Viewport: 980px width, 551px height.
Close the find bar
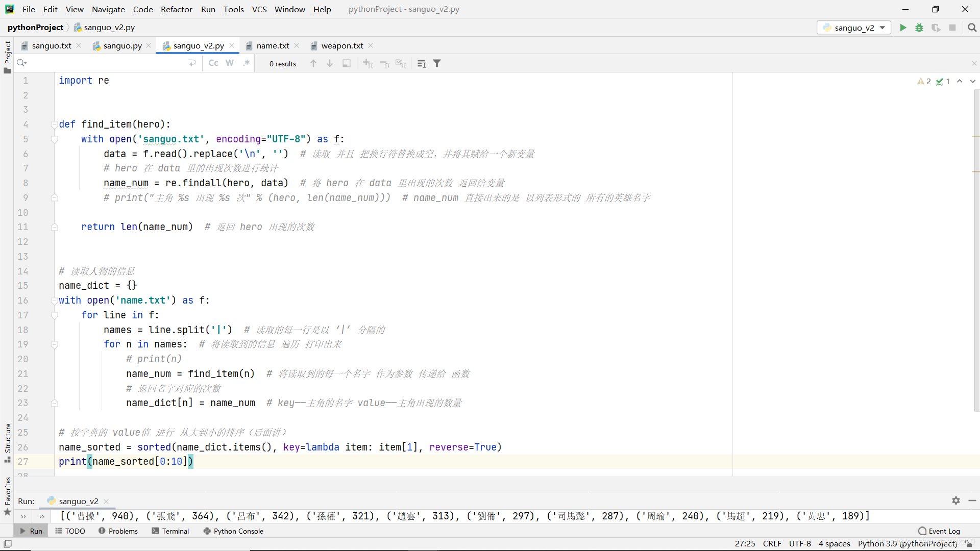(x=974, y=63)
